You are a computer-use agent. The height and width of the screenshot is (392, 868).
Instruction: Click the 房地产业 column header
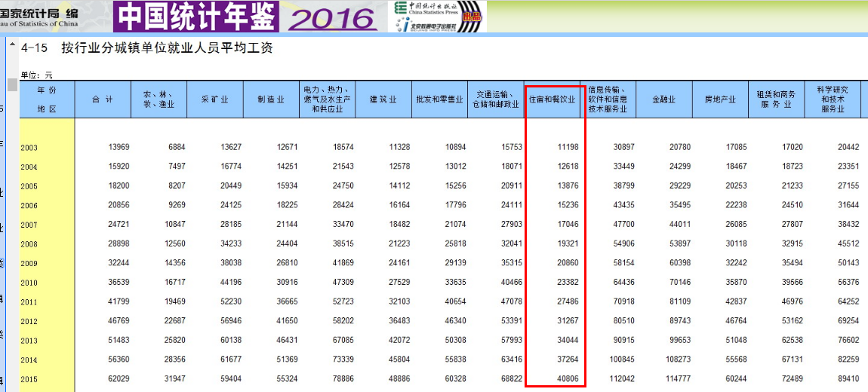[720, 99]
